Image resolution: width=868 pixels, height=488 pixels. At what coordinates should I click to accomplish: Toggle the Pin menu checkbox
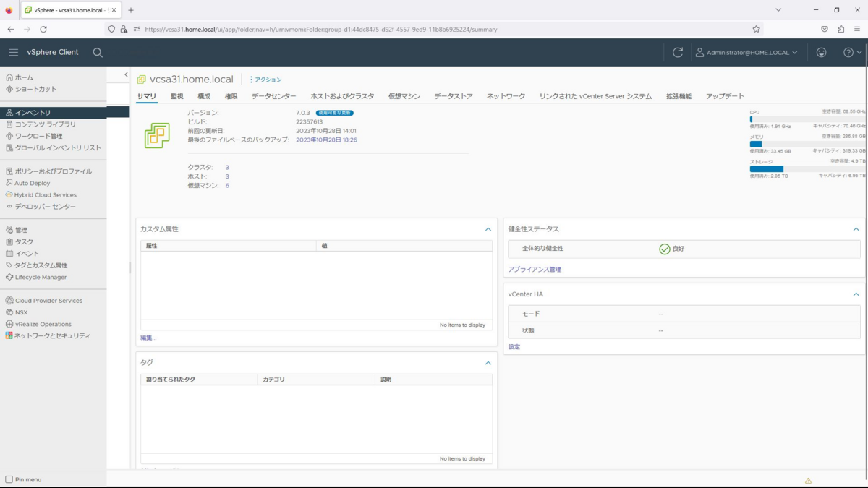pyautogui.click(x=9, y=479)
